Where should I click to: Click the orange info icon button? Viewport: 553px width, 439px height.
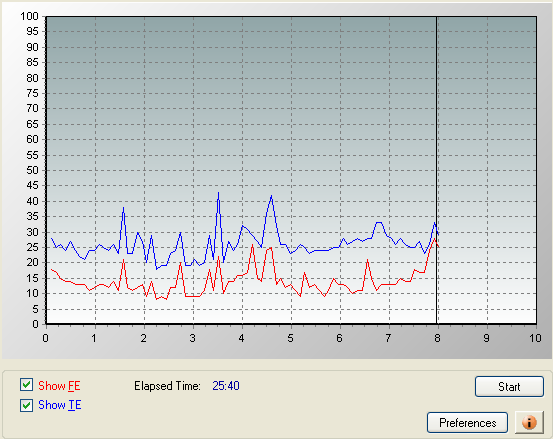pos(529,422)
